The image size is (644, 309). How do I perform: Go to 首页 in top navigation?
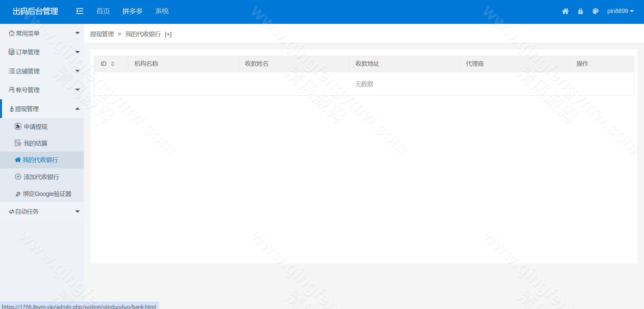coord(103,11)
